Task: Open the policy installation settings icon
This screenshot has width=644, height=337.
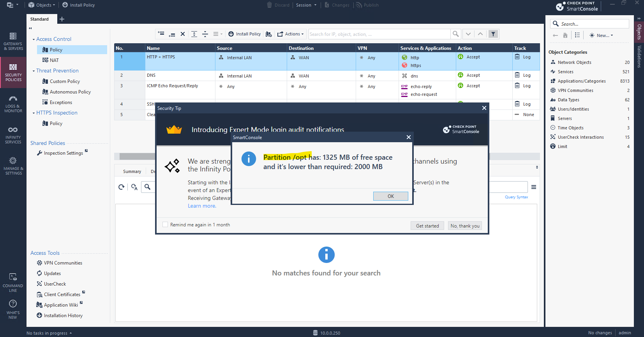Action: (269, 34)
